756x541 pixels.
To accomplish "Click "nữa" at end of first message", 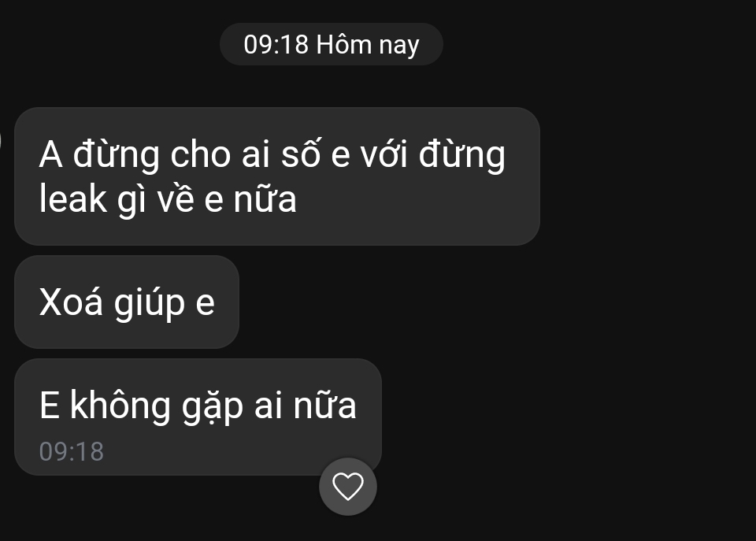I will [x=265, y=199].
